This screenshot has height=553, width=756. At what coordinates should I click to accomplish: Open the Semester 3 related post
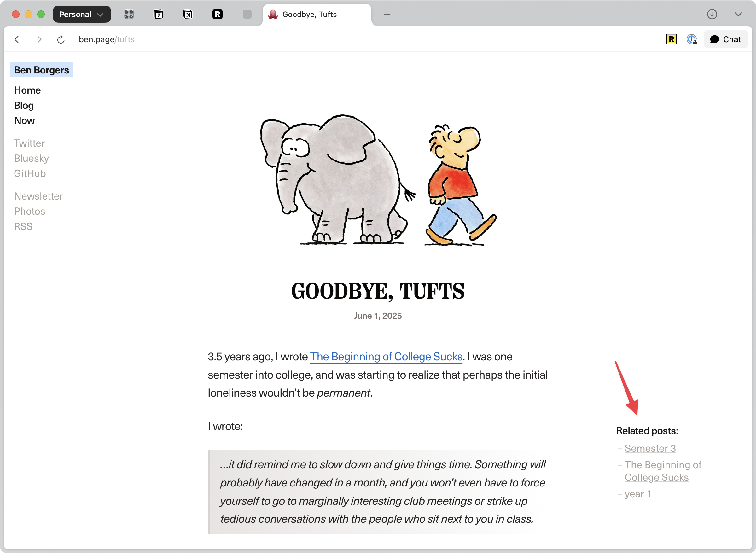click(650, 448)
